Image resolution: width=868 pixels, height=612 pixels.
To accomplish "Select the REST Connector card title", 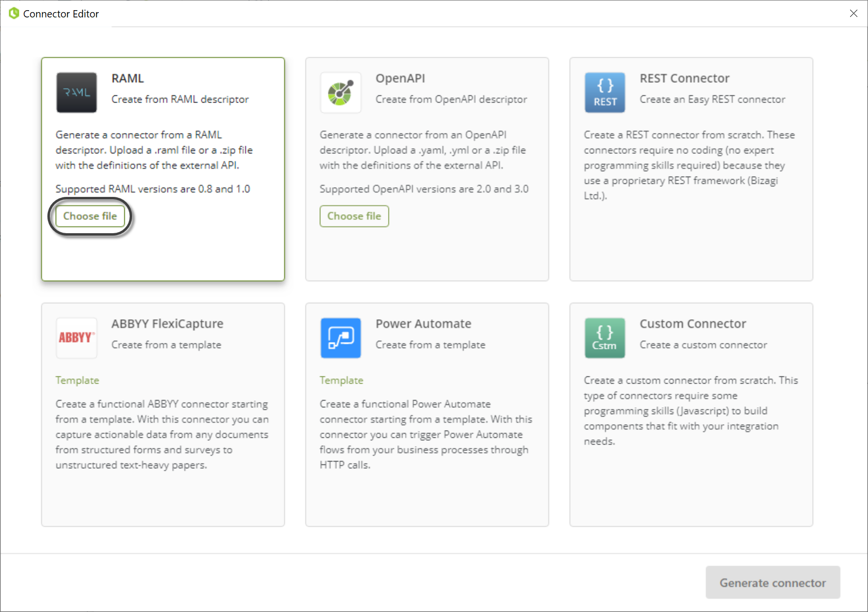I will click(685, 78).
